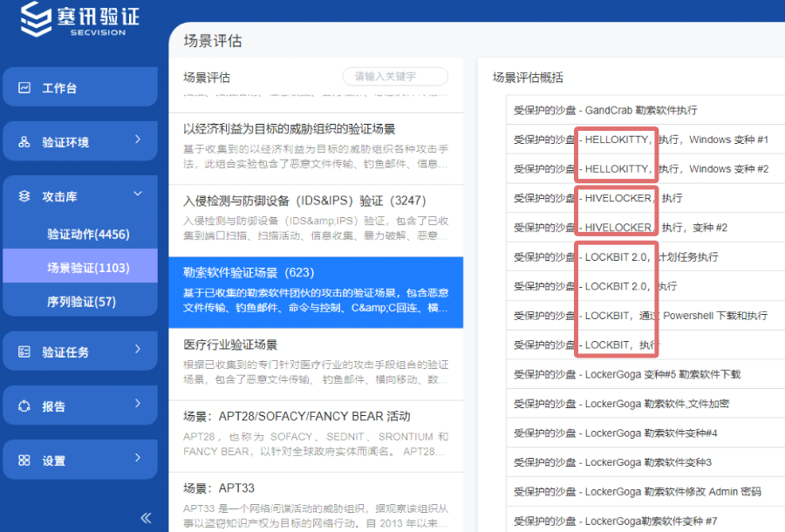Collapse 攻击库 menu chevron
The height and width of the screenshot is (532, 785).
point(138,194)
